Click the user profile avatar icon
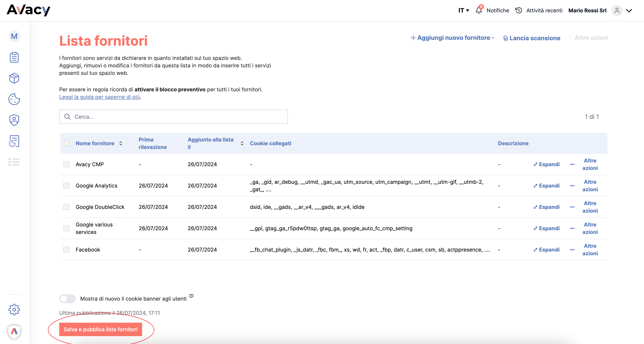Image resolution: width=644 pixels, height=344 pixels. (617, 10)
